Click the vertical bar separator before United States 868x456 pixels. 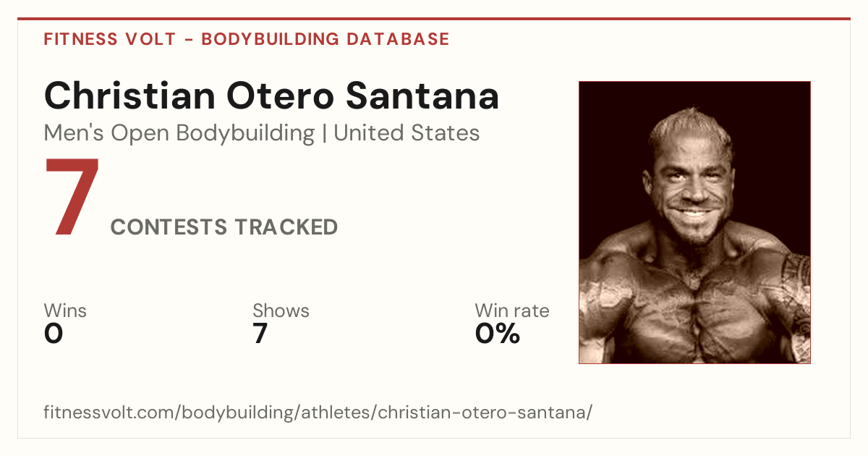pyautogui.click(x=324, y=133)
